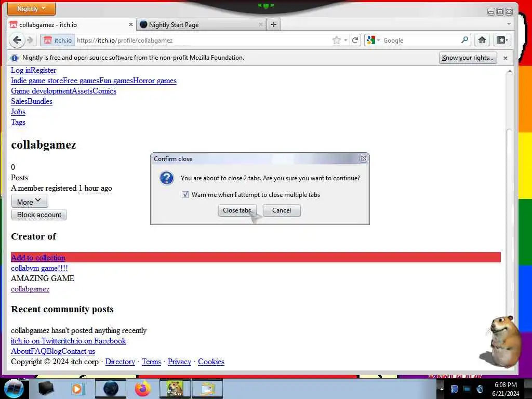Viewport: 532px width, 399px height.
Task: Open the Indie game store link
Action: [x=37, y=81]
